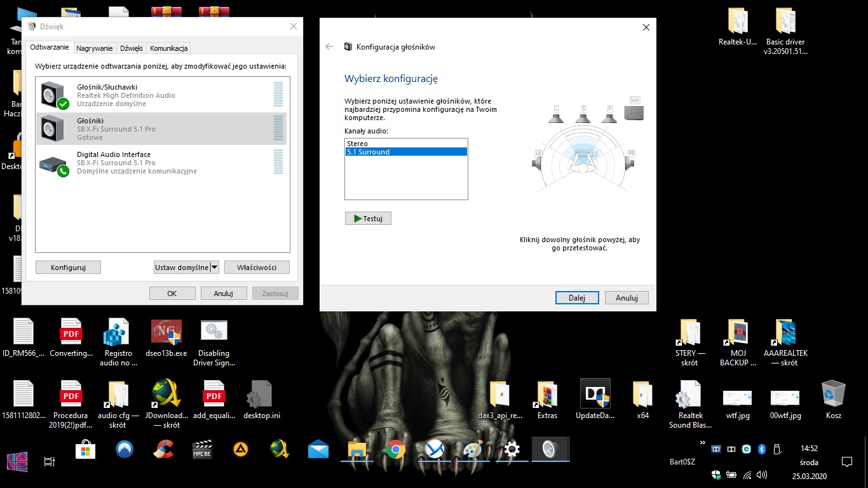Click OK in the Dźwięk window
Screen dimensions: 868x488
pos(172,294)
